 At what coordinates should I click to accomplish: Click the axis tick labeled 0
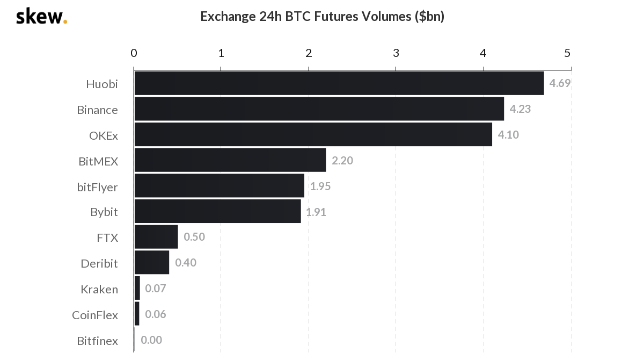click(134, 53)
